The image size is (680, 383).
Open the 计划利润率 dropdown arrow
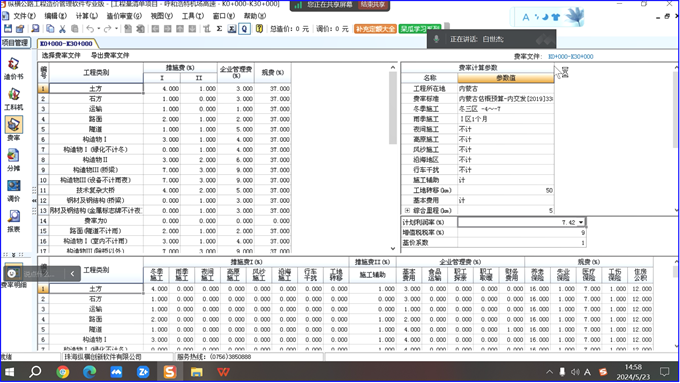point(581,222)
